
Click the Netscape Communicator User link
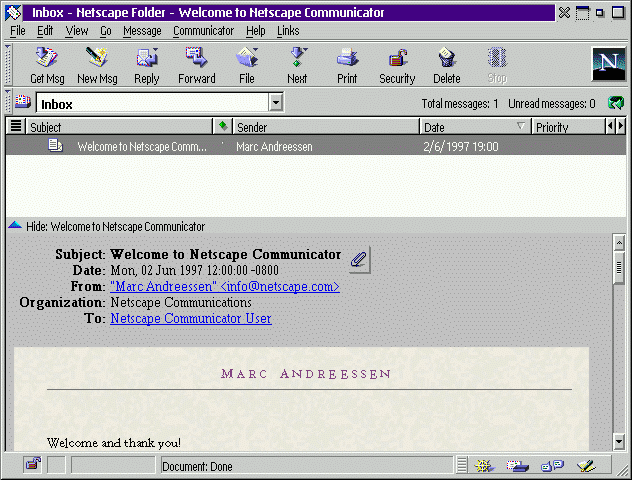click(191, 318)
